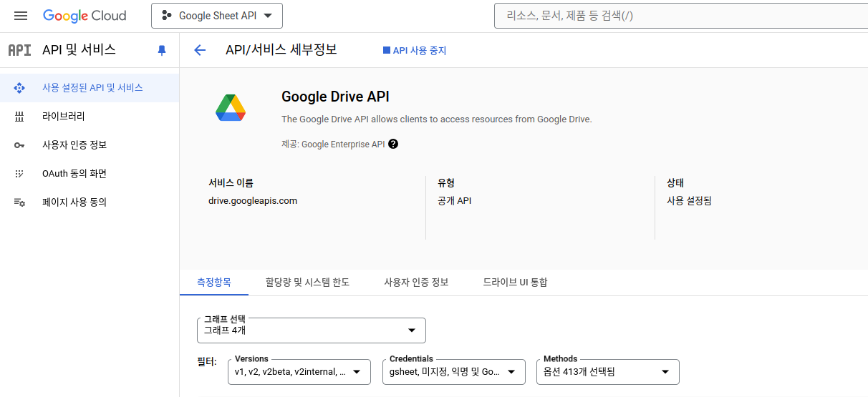Open the 그래프 선택 dropdown
This screenshot has height=397, width=868.
312,330
